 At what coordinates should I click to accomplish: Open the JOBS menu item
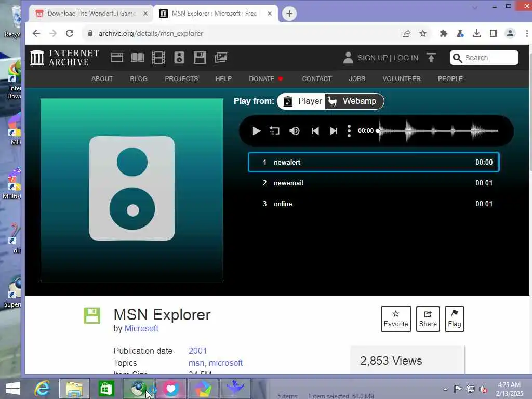357,79
